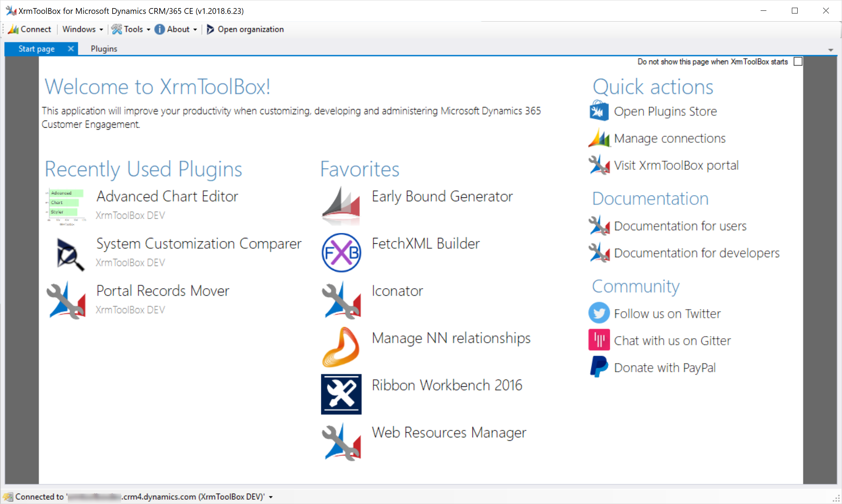Viewport: 842px width, 504px height.
Task: Open Documentation for developers link
Action: click(x=696, y=253)
